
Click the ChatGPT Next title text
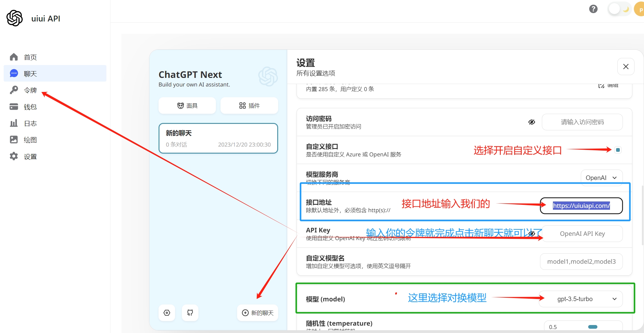190,75
